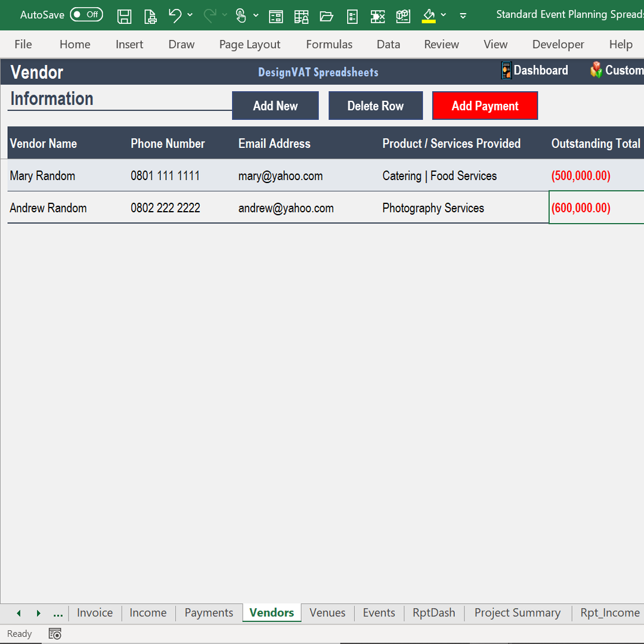Click the Open file icon in toolbar
Viewport: 644px width, 644px height.
(x=326, y=16)
